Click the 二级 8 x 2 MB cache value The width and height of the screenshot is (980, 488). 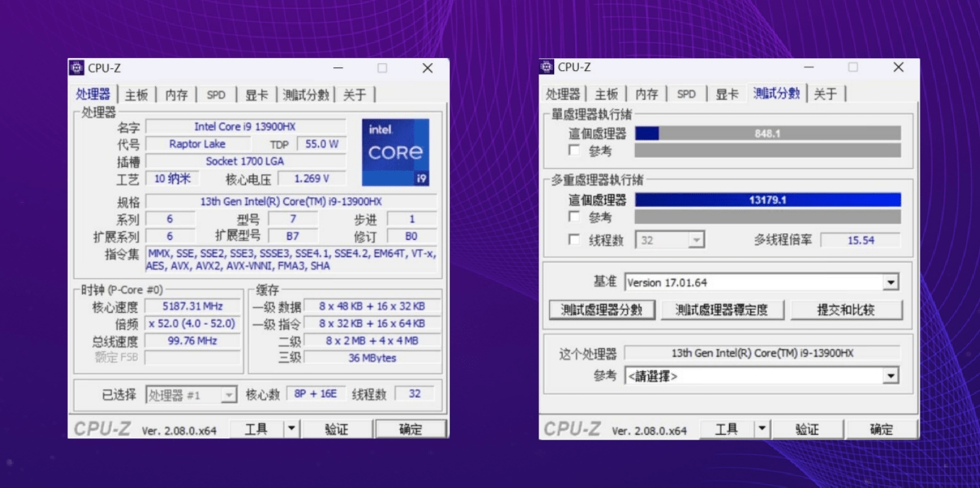[x=372, y=341]
